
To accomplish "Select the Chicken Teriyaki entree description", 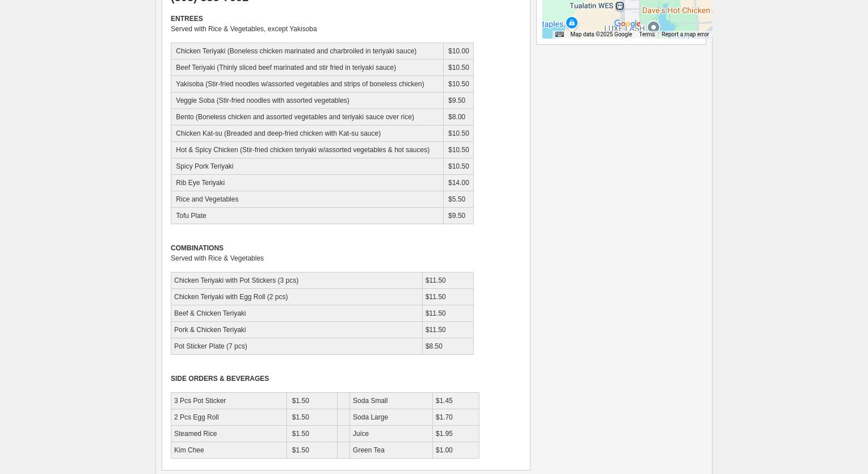I will [296, 51].
